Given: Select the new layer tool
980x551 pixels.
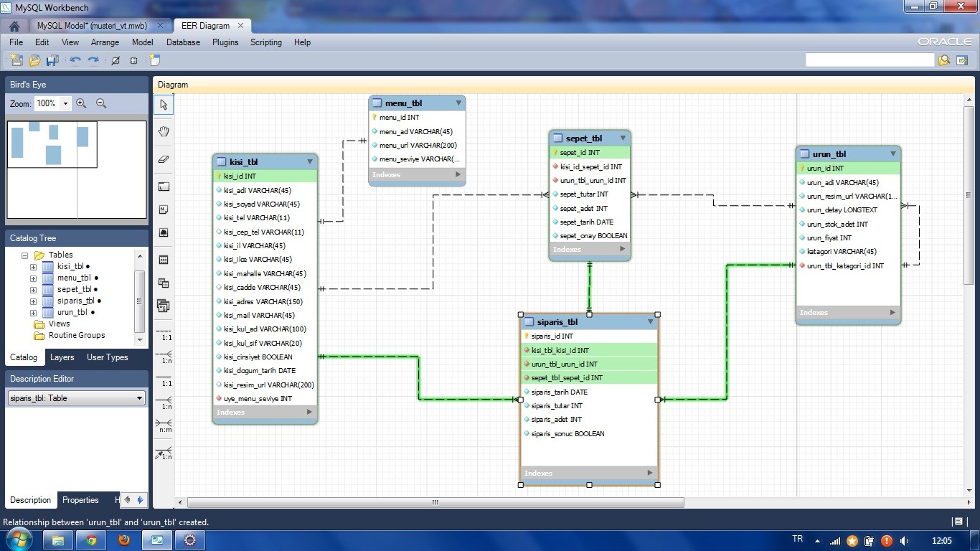Looking at the screenshot, I should coord(164,187).
